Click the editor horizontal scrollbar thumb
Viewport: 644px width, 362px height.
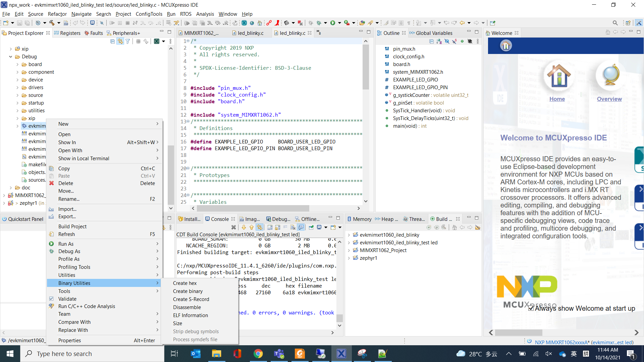[252, 208]
